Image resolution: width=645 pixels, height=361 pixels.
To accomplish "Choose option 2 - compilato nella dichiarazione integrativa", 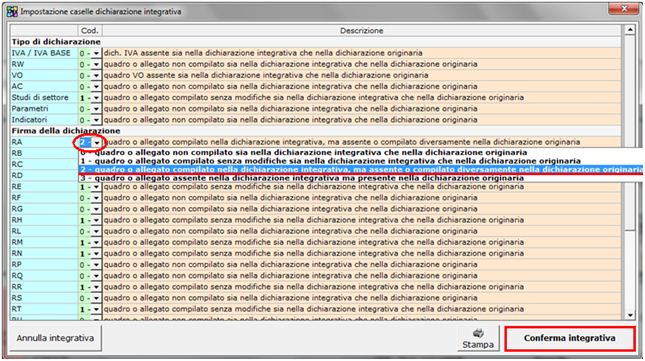I will tap(361, 169).
